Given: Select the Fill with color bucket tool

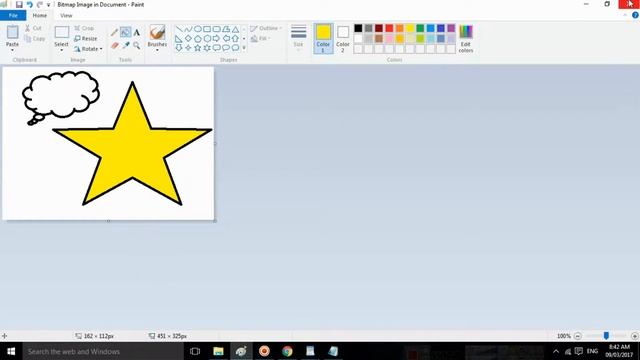Looking at the screenshot, I should tap(126, 32).
